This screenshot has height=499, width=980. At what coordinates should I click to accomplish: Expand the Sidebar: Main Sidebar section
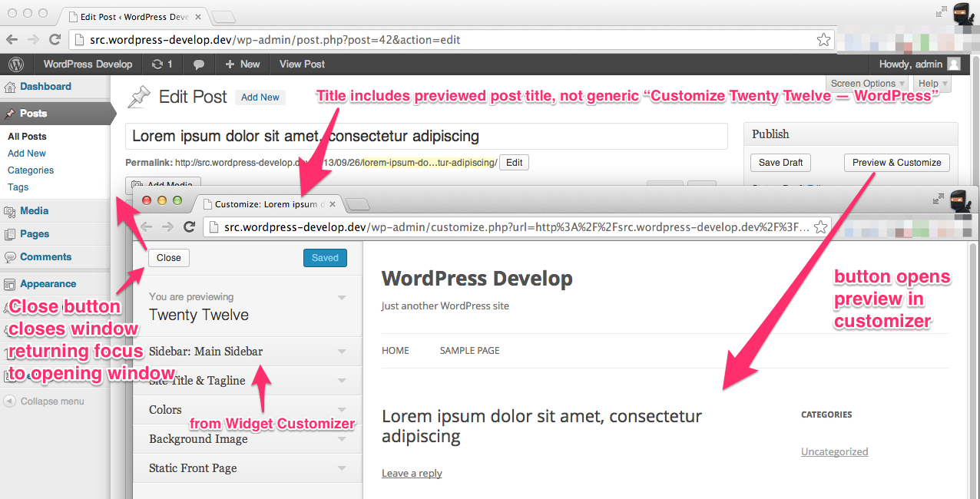pos(247,352)
